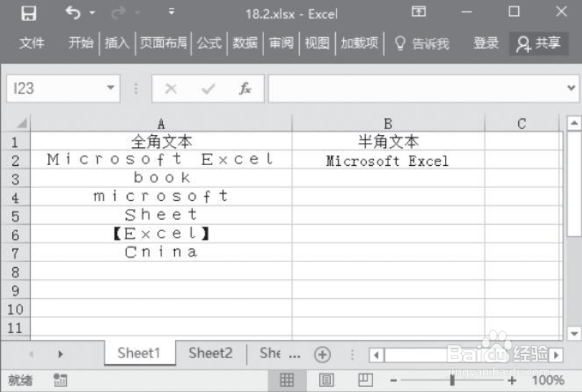Image resolution: width=582 pixels, height=392 pixels.
Task: Expand the Name Box dropdown arrow
Action: point(111,88)
